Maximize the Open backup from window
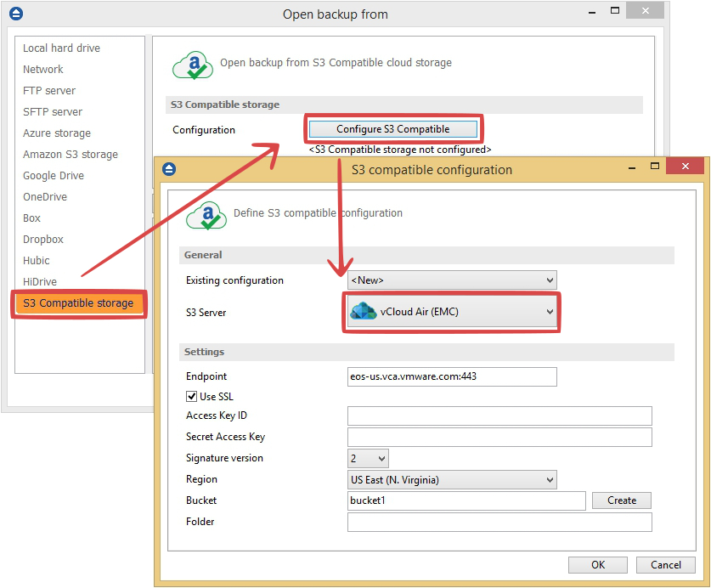The height and width of the screenshot is (588, 711). click(x=615, y=10)
